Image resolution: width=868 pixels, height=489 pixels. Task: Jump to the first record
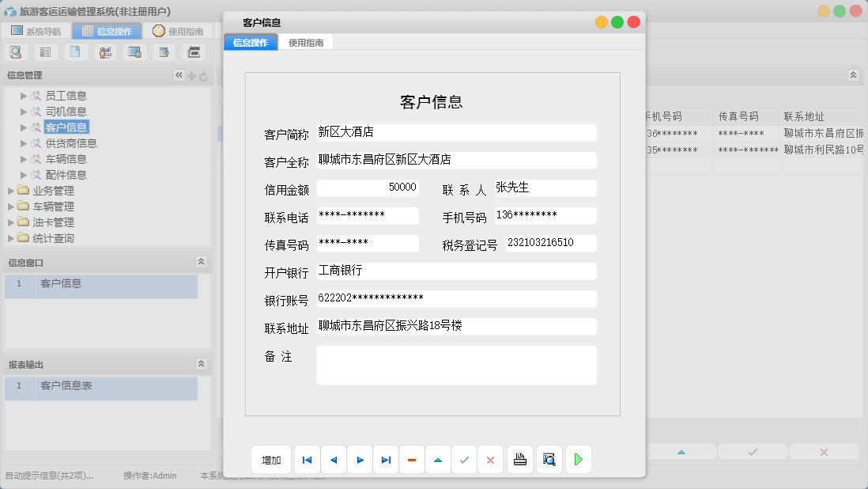click(x=307, y=459)
